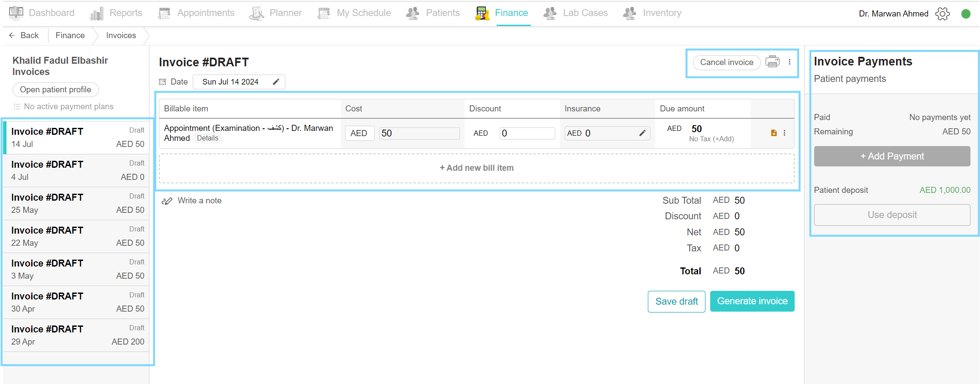
Task: Click Add new bill item
Action: [x=477, y=168]
